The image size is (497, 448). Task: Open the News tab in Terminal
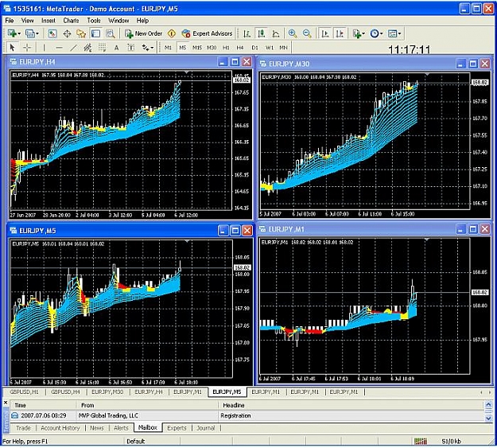[97, 428]
